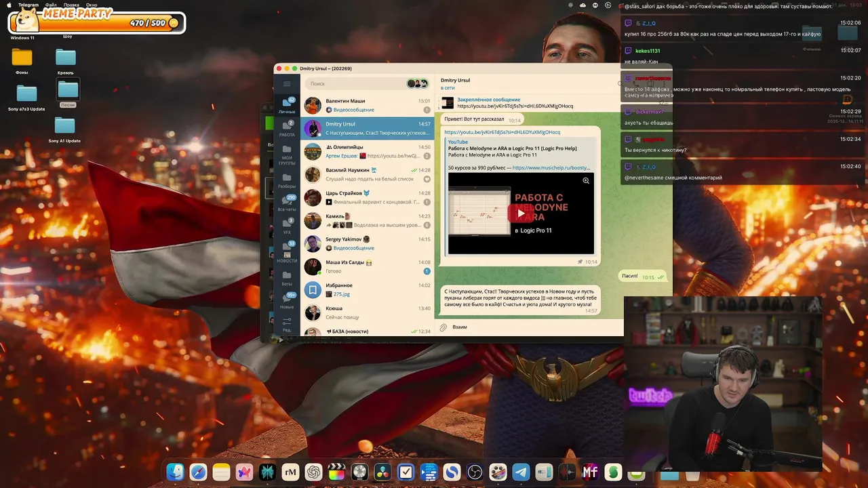
Task: Open the Mf app from the dock
Action: pos(590,472)
